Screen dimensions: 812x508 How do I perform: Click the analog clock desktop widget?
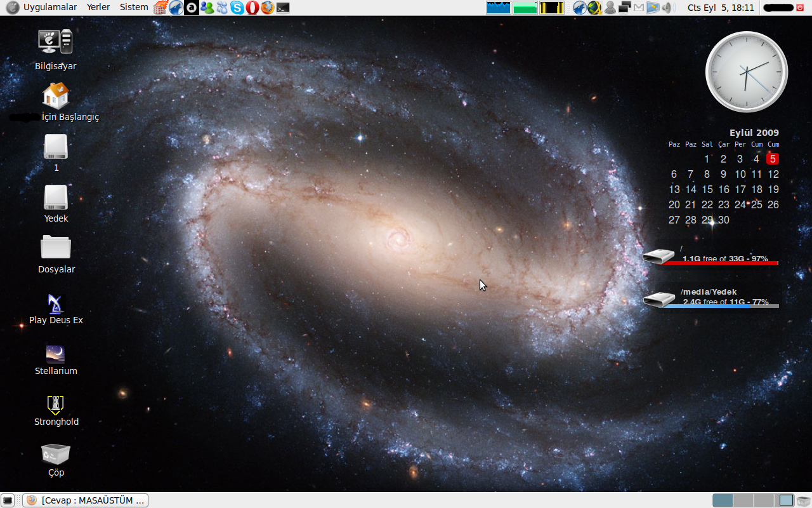(747, 72)
